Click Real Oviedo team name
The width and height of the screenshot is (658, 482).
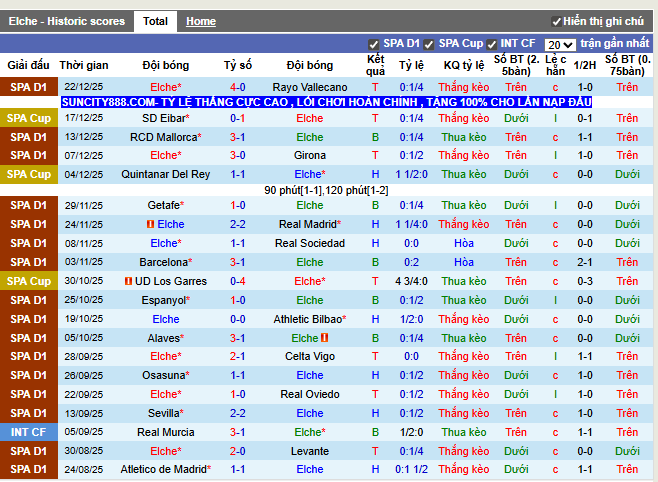[x=310, y=394]
